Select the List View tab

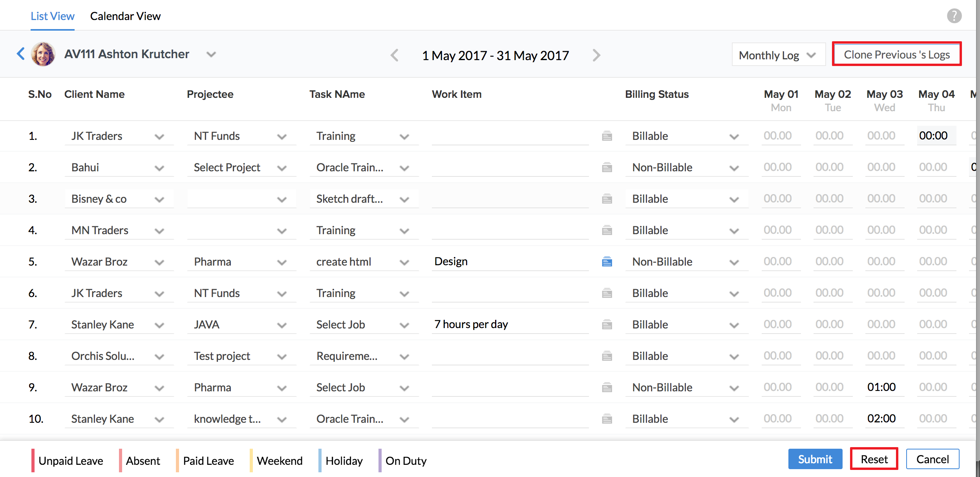coord(53,16)
